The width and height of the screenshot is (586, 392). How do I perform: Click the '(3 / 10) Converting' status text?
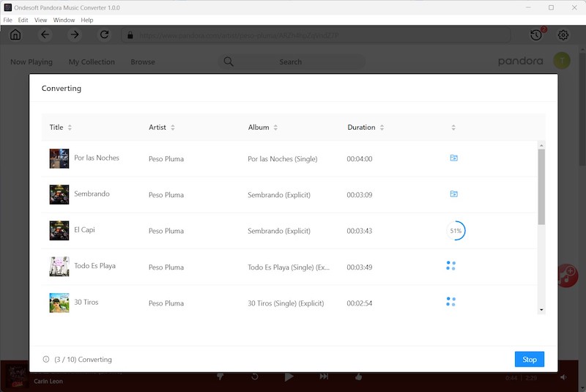tap(83, 360)
